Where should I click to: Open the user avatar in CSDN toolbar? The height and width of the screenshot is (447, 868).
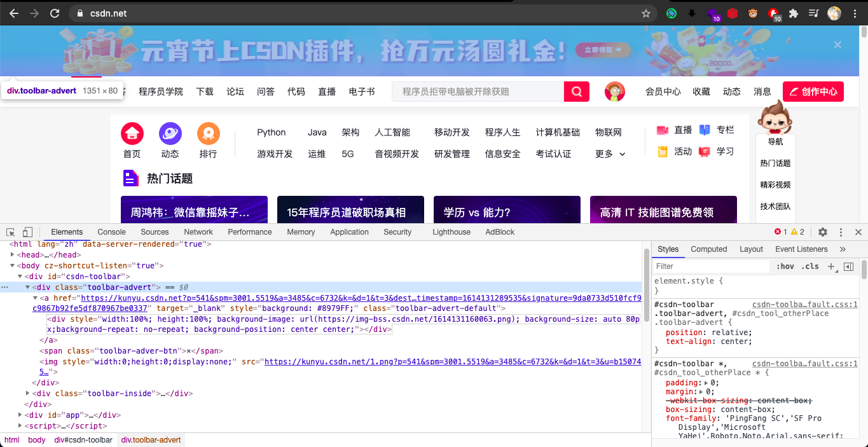pos(615,92)
